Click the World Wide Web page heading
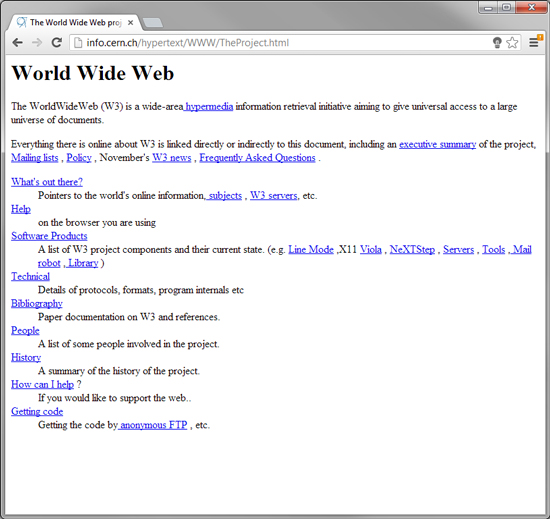Screen dimensions: 550x519 pyautogui.click(x=93, y=73)
